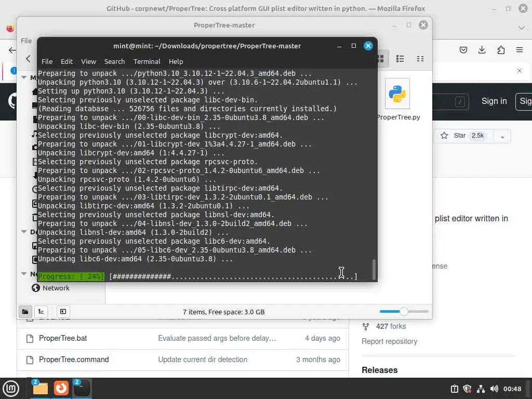Screen dimensions: 532x399
Task: Switch file manager to compact view
Action: (420, 59)
